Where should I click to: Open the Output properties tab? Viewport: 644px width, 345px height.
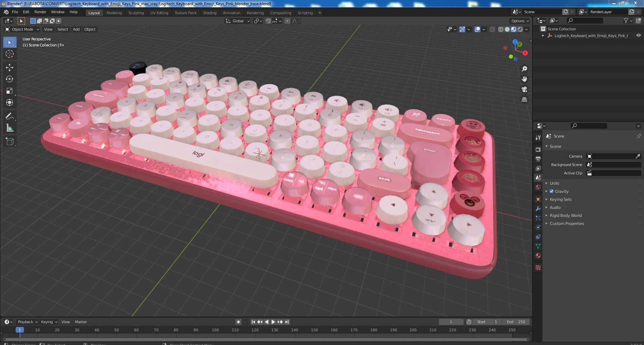[538, 159]
